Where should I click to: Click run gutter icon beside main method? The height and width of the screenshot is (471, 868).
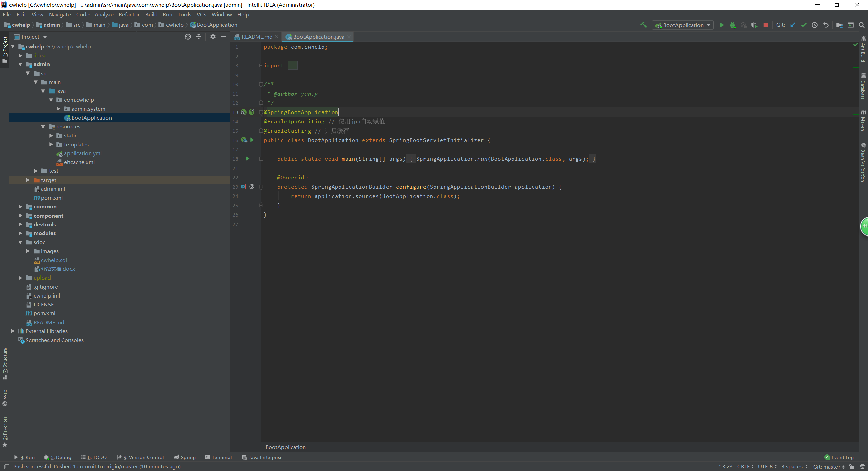(x=248, y=159)
